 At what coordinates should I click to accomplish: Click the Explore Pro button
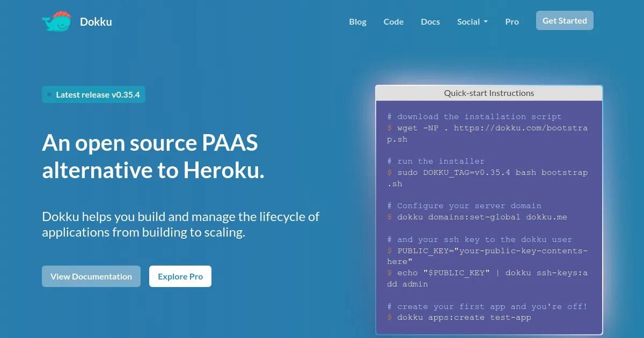pyautogui.click(x=180, y=276)
